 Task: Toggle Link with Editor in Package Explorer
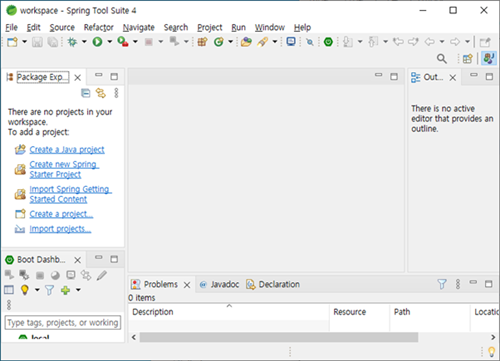pyautogui.click(x=101, y=93)
